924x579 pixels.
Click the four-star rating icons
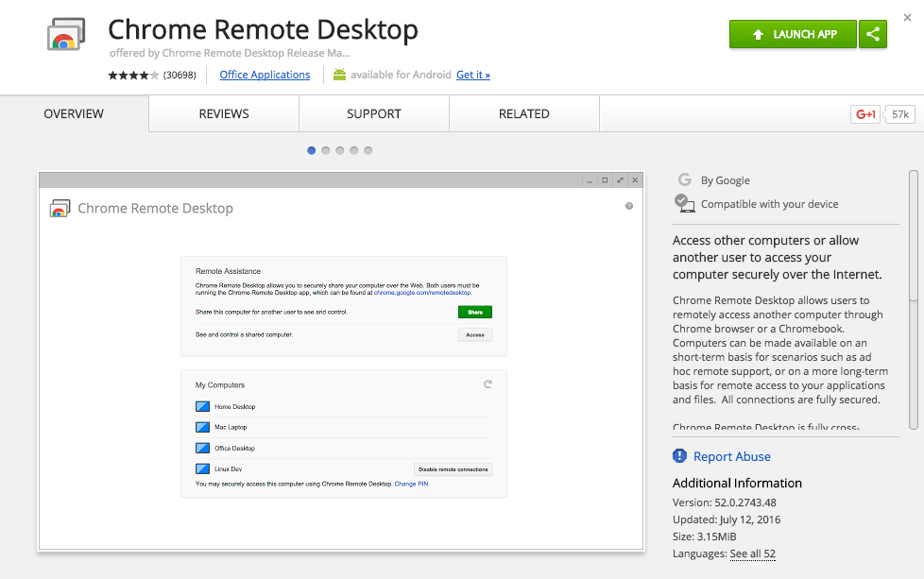[133, 75]
